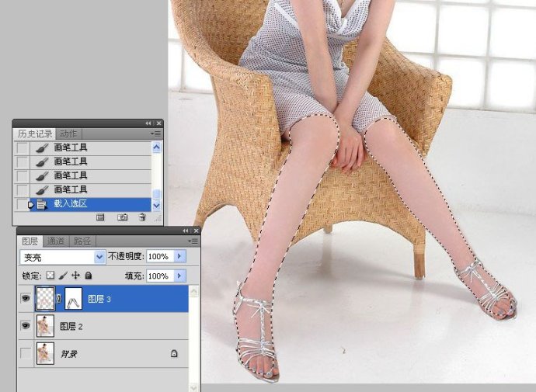Select the 图层 3 layer mask thumbnail

[74, 299]
